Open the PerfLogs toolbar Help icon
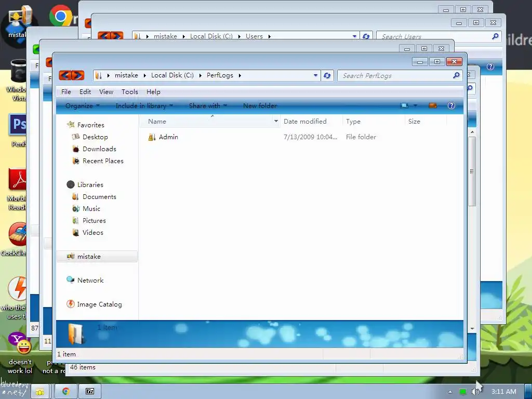The image size is (532, 399). tap(451, 105)
